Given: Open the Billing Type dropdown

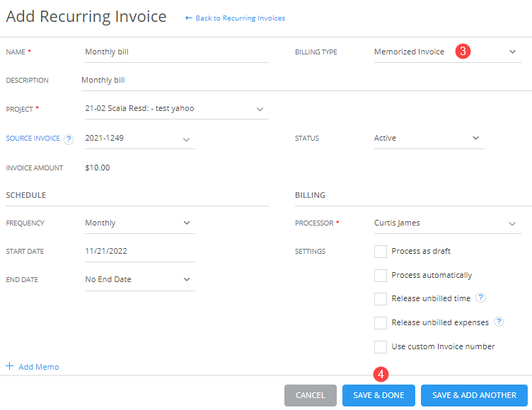Looking at the screenshot, I should [448, 52].
